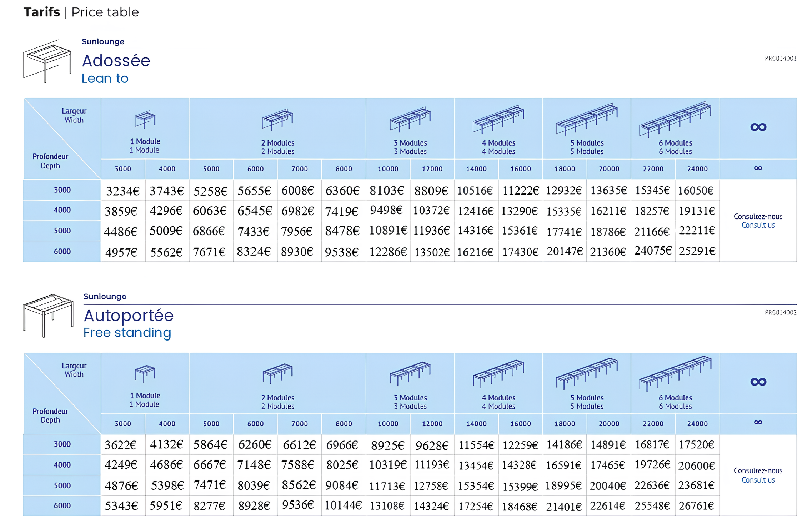Click the 5 Modules icon in Adossée table
Screen dimensions: 812x529
587,120
